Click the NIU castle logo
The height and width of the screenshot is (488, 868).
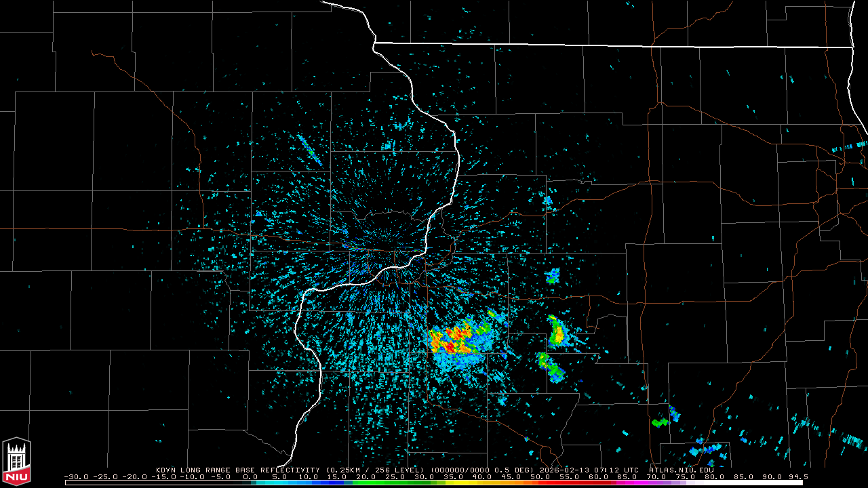16,462
